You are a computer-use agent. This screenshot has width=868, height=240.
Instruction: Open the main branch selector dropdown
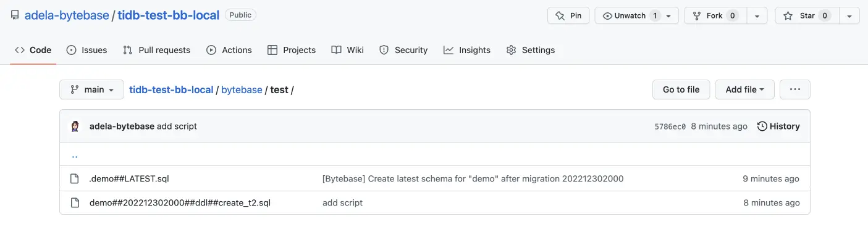tap(91, 89)
